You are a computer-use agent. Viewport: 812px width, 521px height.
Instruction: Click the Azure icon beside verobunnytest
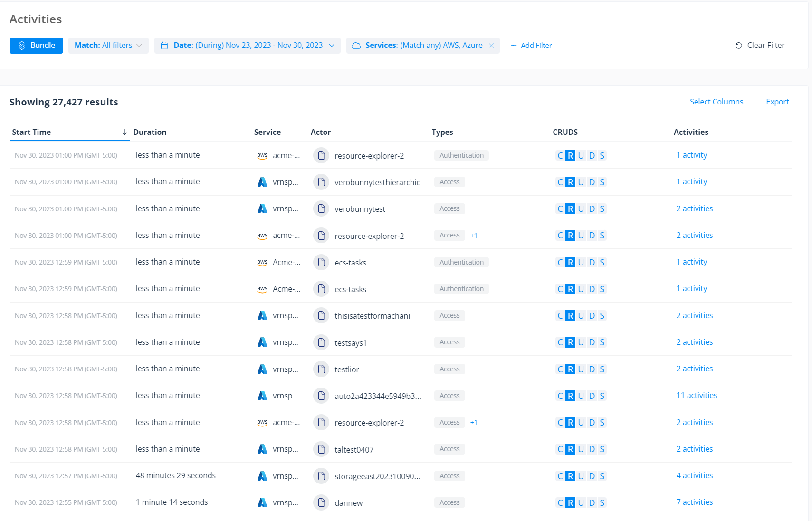(262, 208)
